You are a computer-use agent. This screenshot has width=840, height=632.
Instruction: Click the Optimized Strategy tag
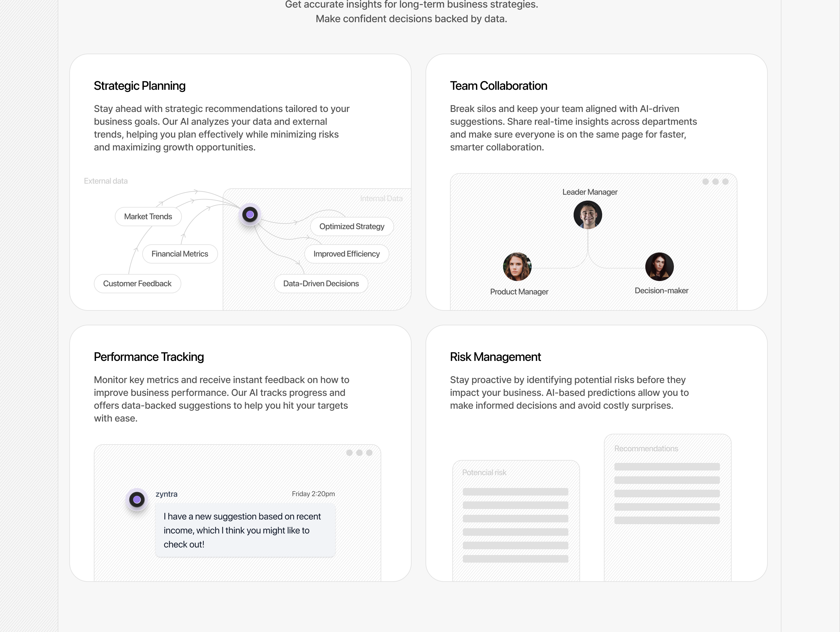(352, 227)
